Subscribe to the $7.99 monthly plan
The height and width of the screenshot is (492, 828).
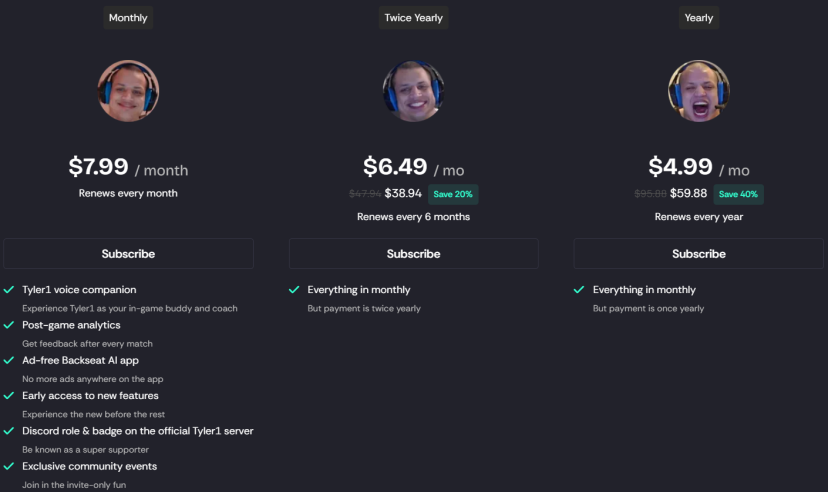coord(128,254)
